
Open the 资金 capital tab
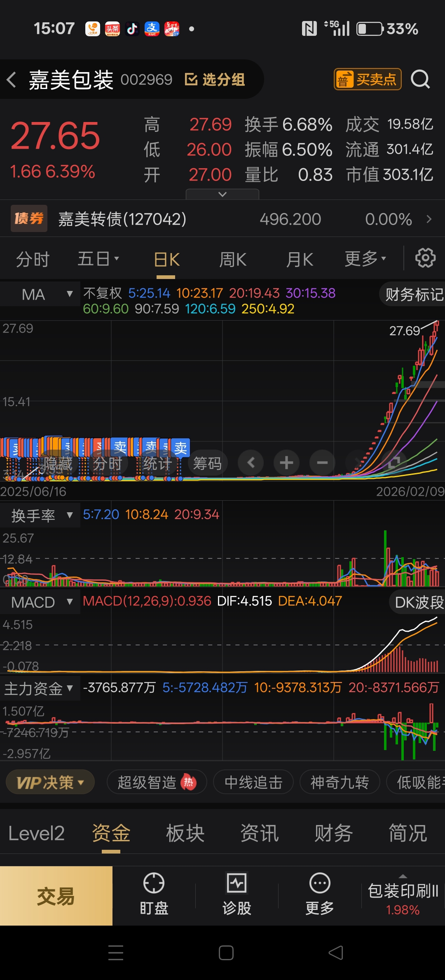111,833
